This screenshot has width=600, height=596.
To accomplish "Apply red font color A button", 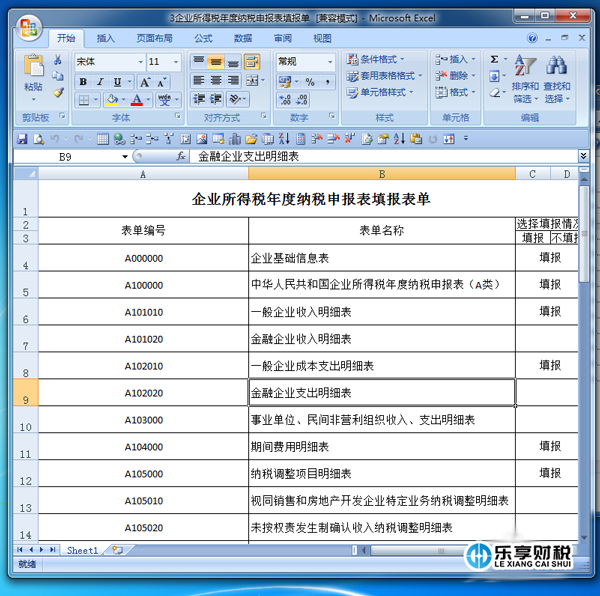I will tap(137, 100).
